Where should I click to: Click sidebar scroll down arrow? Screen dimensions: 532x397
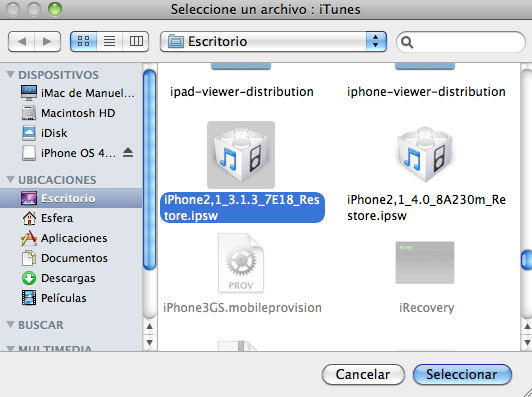coord(150,342)
